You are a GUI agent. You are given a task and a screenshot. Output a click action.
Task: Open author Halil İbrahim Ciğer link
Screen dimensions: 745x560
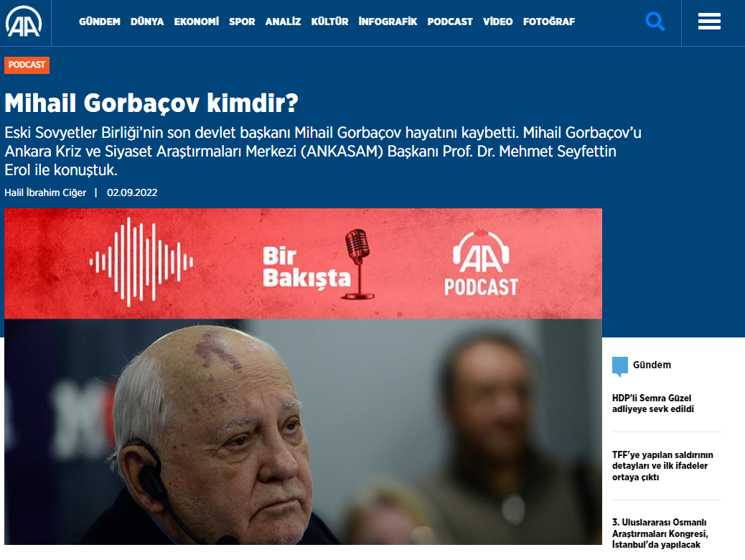45,192
